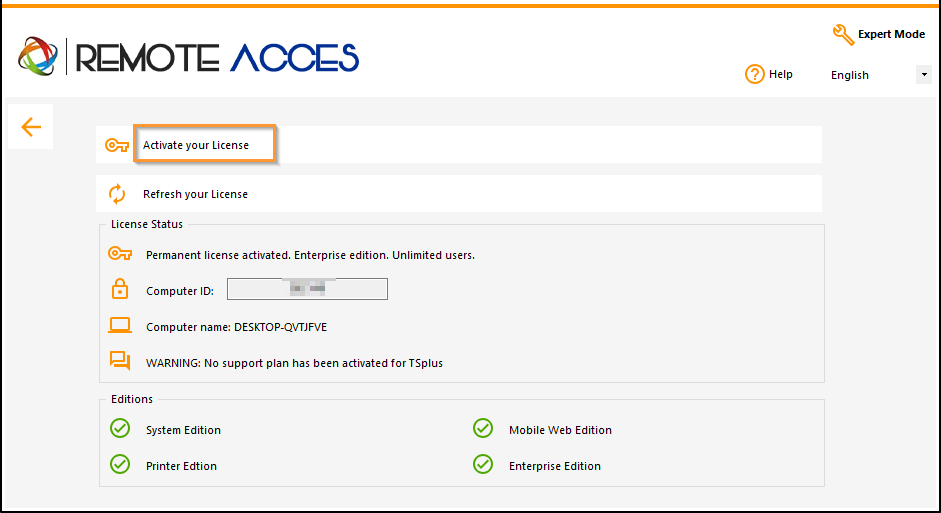
Task: Select the English language combo box
Action: coord(879,75)
